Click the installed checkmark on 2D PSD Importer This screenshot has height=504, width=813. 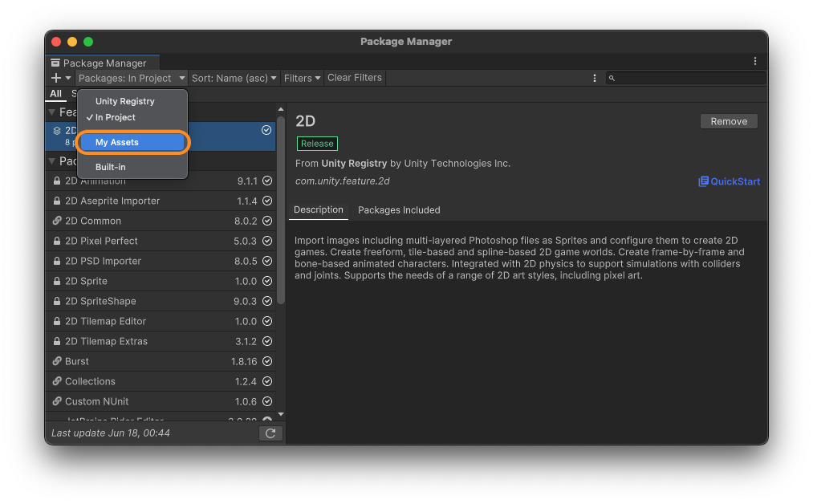pos(267,262)
